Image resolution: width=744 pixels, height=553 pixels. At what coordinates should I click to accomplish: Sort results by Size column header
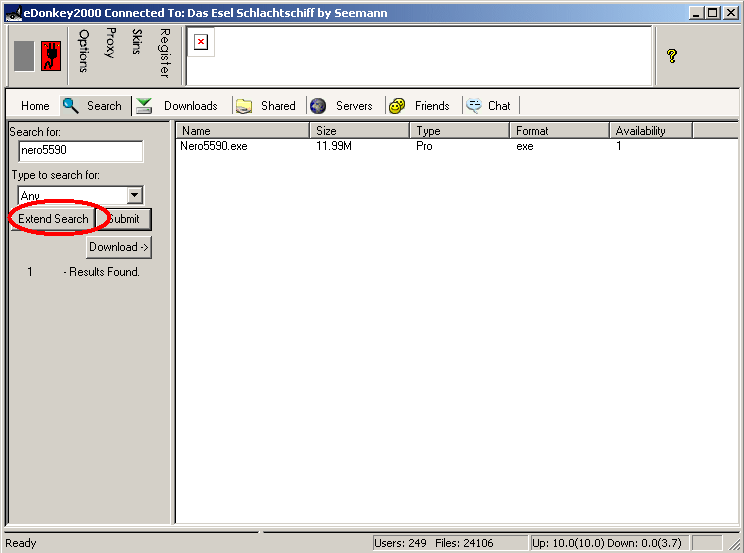360,131
